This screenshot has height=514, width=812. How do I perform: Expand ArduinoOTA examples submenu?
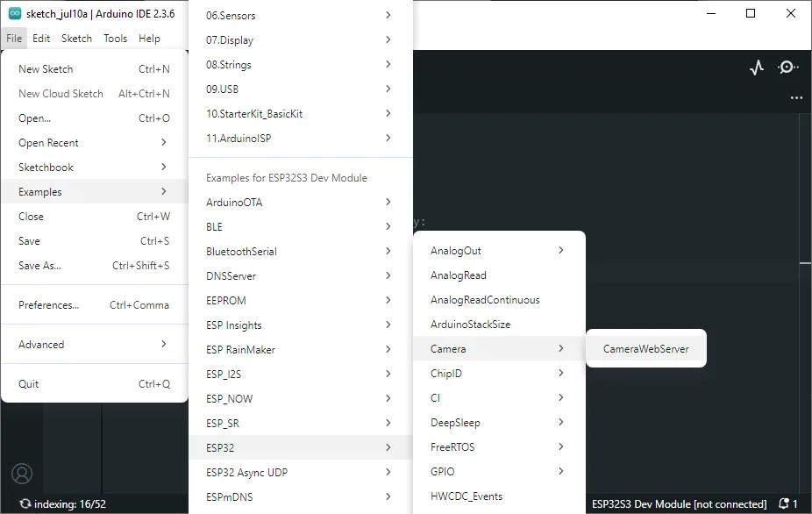(301, 202)
